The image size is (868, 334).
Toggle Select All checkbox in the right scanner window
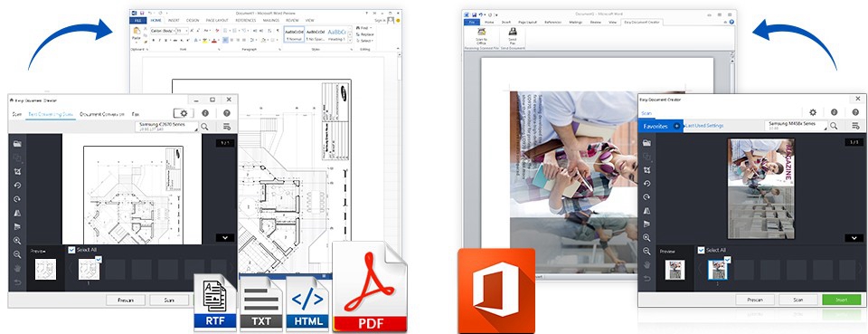702,250
